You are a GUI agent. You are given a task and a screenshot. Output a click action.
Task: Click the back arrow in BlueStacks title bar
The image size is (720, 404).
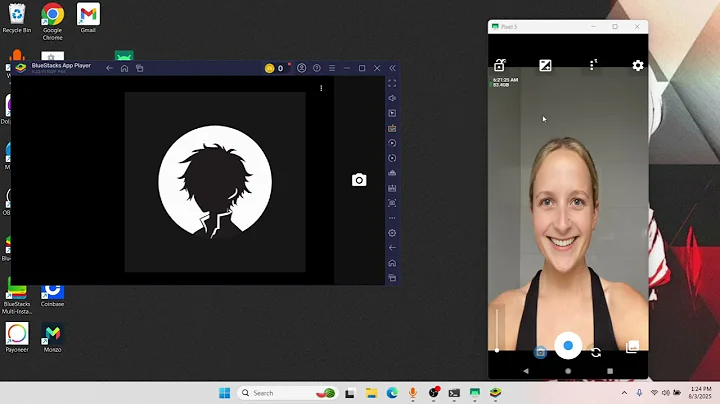coord(109,68)
